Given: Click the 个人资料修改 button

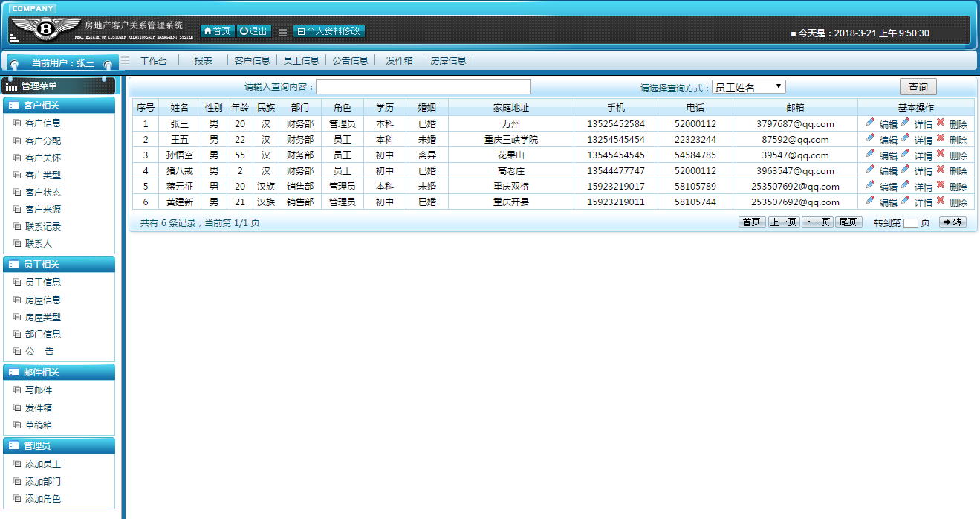Looking at the screenshot, I should tap(329, 31).
